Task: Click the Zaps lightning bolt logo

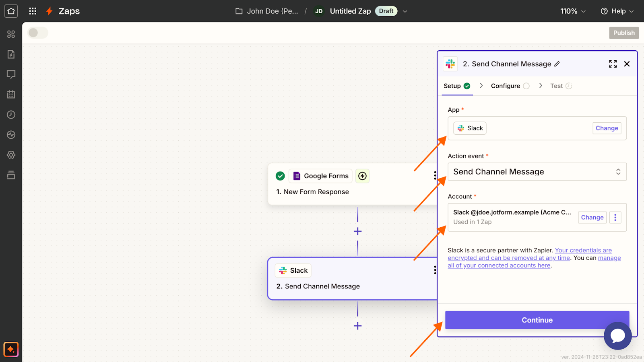Action: (x=49, y=11)
